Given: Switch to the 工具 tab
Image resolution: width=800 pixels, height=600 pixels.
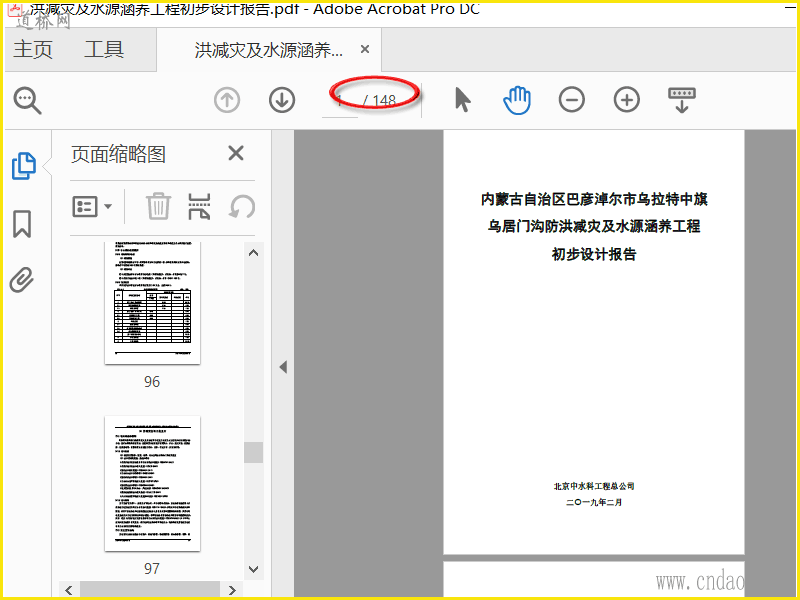Looking at the screenshot, I should [104, 49].
